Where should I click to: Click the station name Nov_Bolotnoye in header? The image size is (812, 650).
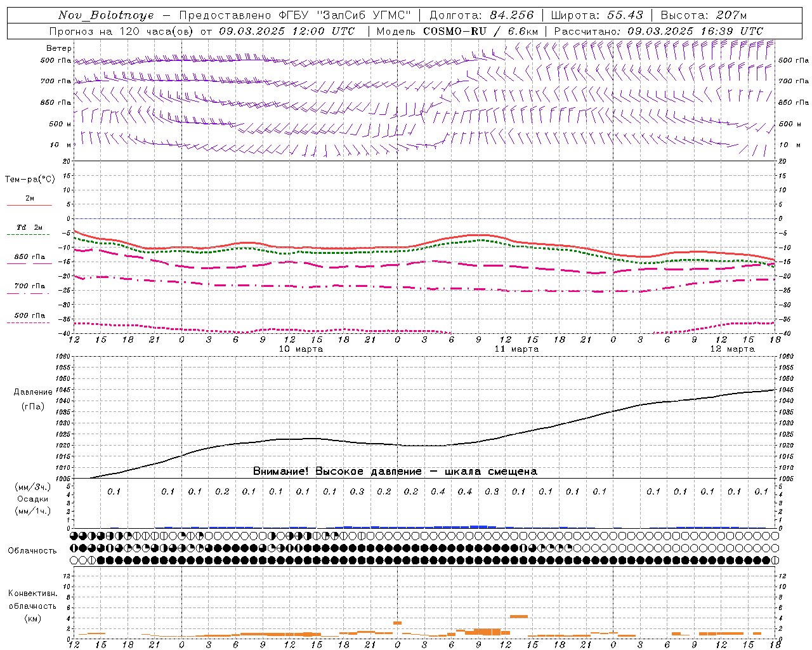point(106,15)
